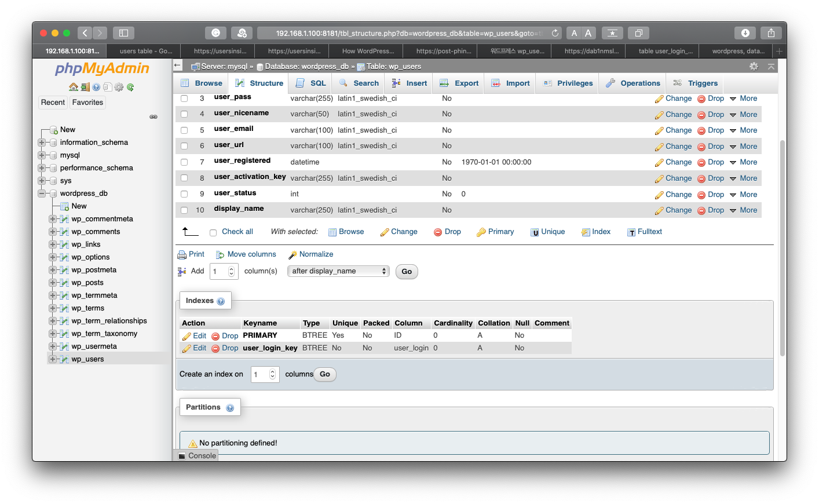Open the Search tab
The width and height of the screenshot is (819, 504).
[x=359, y=83]
